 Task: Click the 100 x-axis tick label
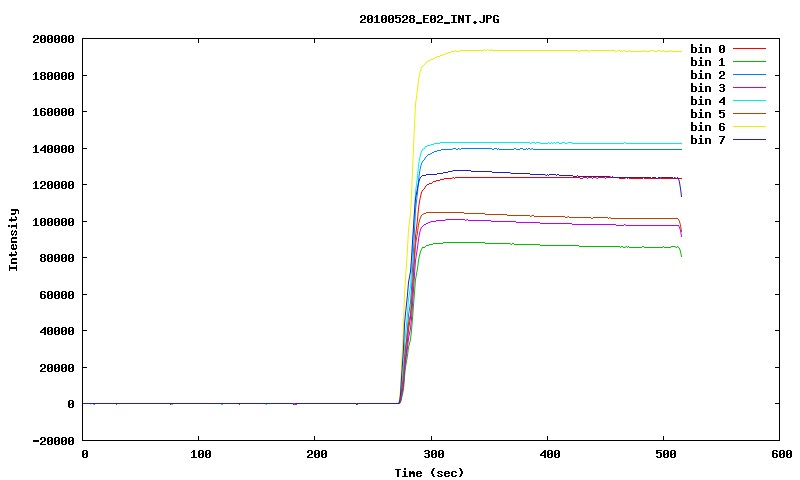click(201, 454)
